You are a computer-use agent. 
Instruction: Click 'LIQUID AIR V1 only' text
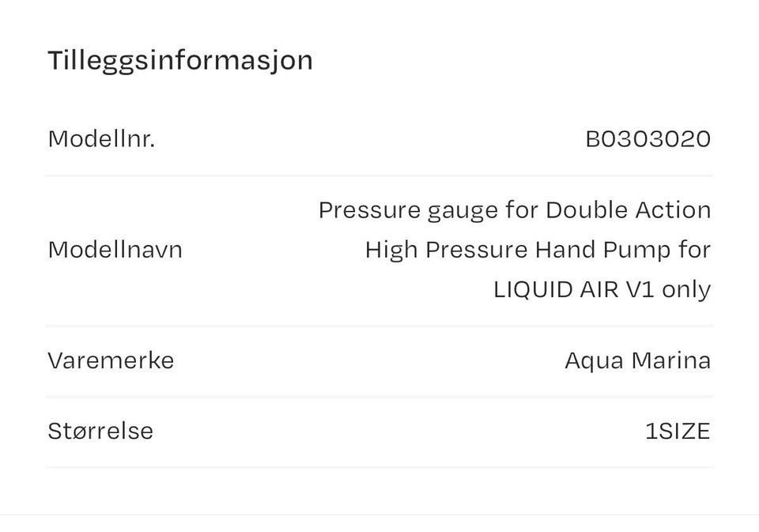coord(602,289)
